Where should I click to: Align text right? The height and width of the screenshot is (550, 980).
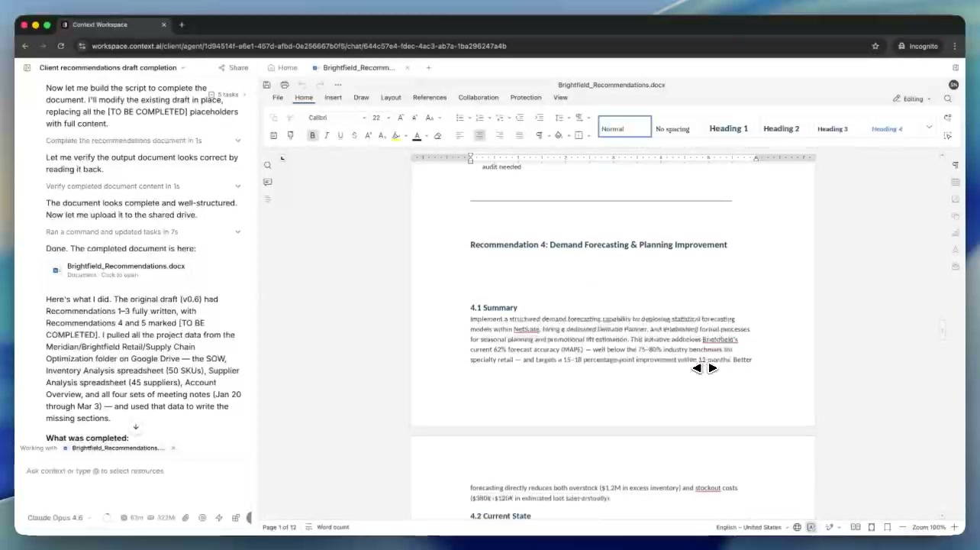[x=499, y=135]
